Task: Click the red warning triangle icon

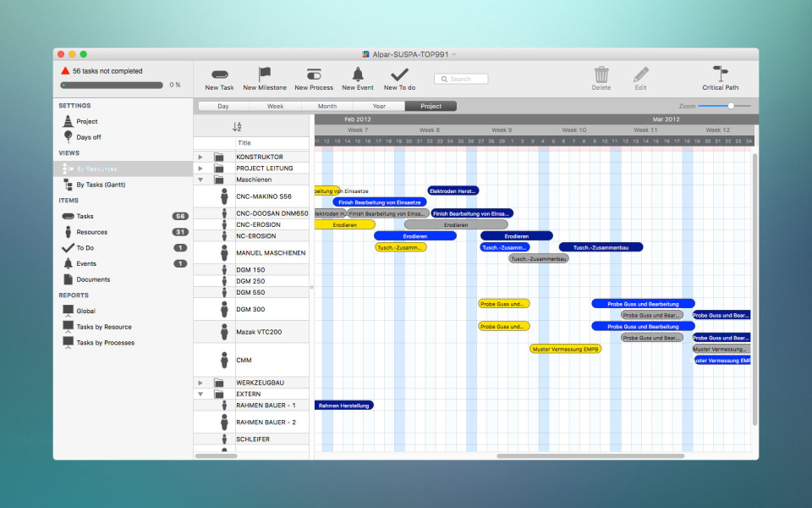Action: click(x=65, y=70)
